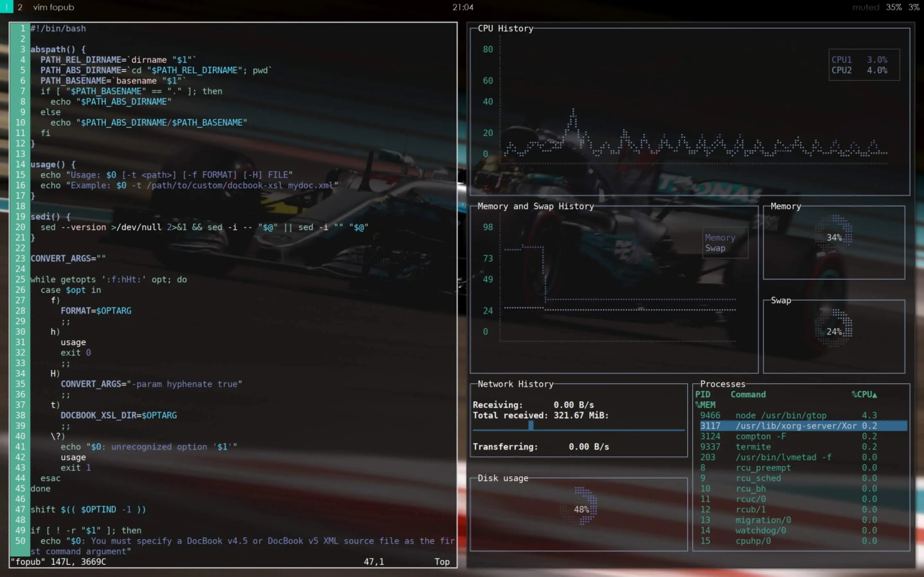Switch to workspace 1 in the top bar
The image size is (924, 577).
coord(6,7)
